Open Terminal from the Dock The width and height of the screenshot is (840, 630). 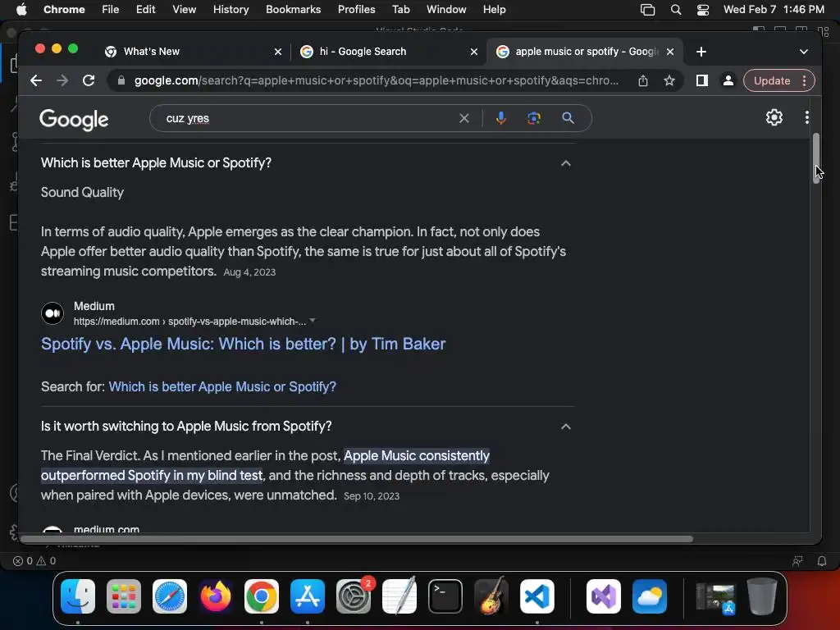click(445, 596)
